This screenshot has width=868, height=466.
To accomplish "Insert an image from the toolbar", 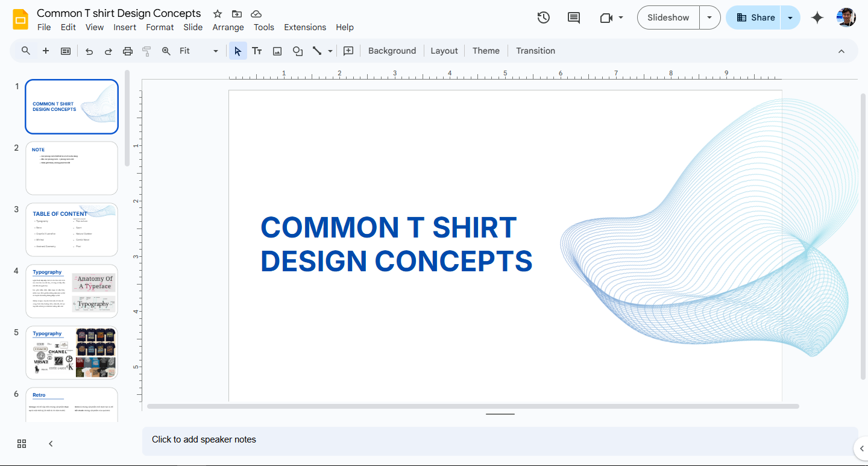I will pyautogui.click(x=277, y=51).
